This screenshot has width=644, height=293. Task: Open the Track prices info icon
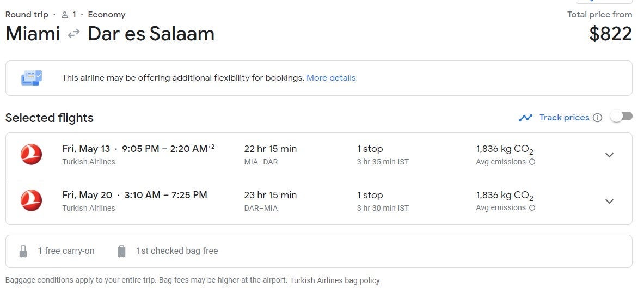597,118
